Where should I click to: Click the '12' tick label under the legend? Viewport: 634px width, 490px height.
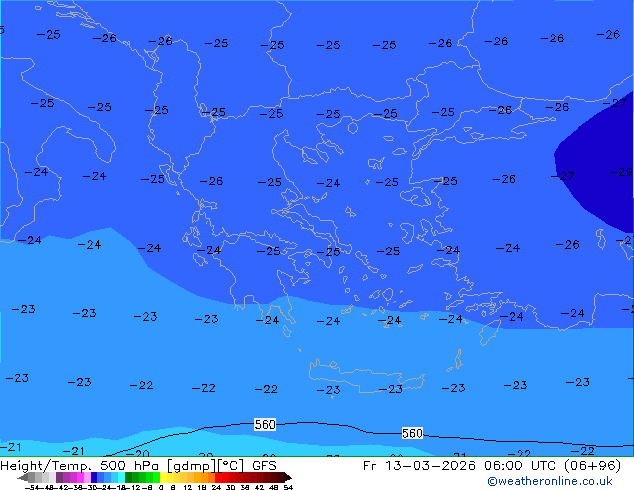pyautogui.click(x=188, y=487)
